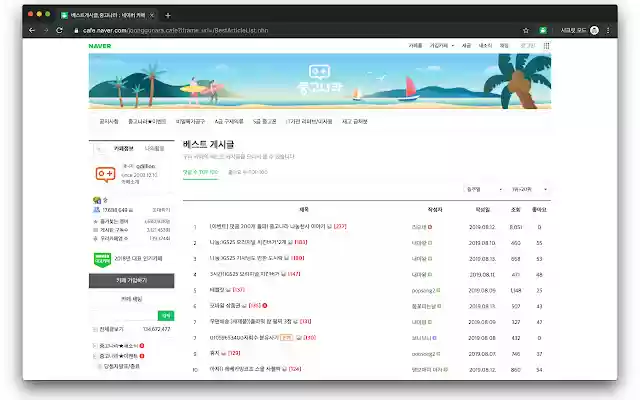Click the green extension icon in Chrome toolbar

[x=542, y=30]
